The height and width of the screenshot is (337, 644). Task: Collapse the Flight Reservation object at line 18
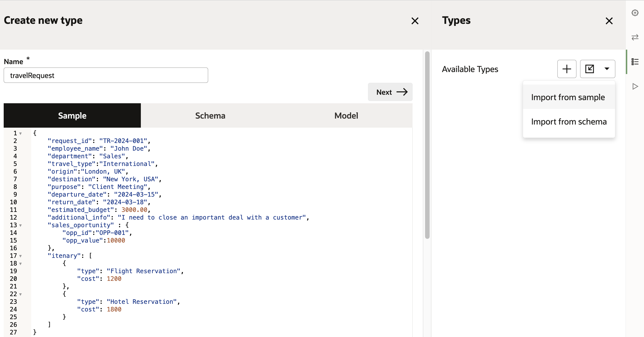coord(20,264)
